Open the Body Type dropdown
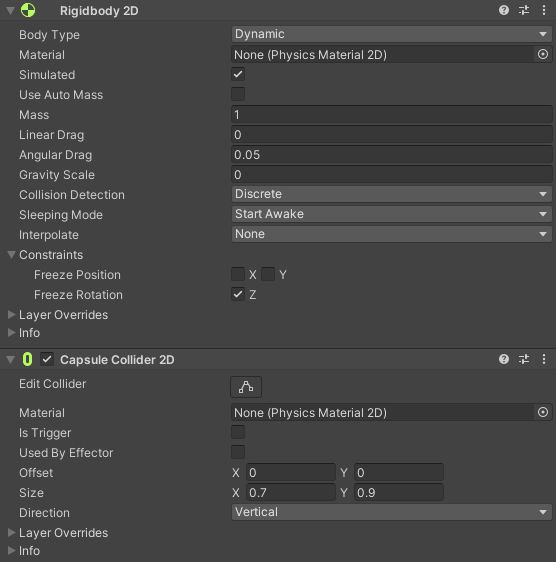 (x=391, y=34)
